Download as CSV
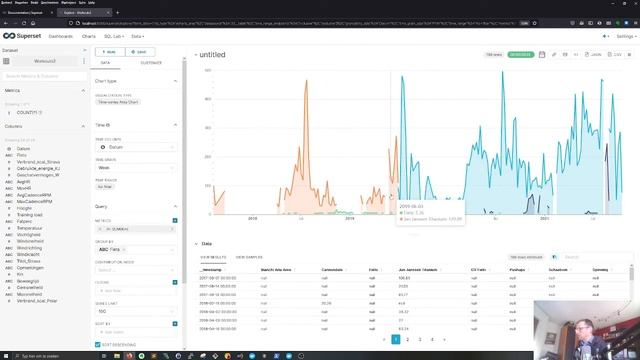 (614, 54)
